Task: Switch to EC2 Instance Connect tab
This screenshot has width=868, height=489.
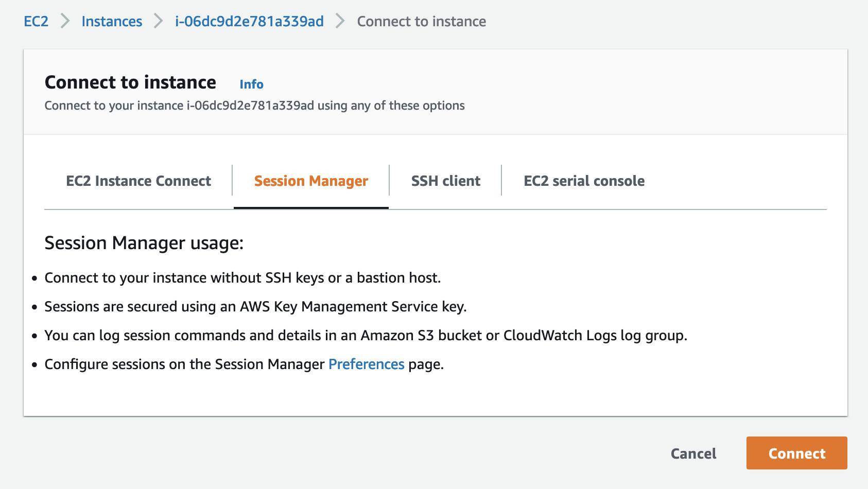Action: [x=138, y=181]
